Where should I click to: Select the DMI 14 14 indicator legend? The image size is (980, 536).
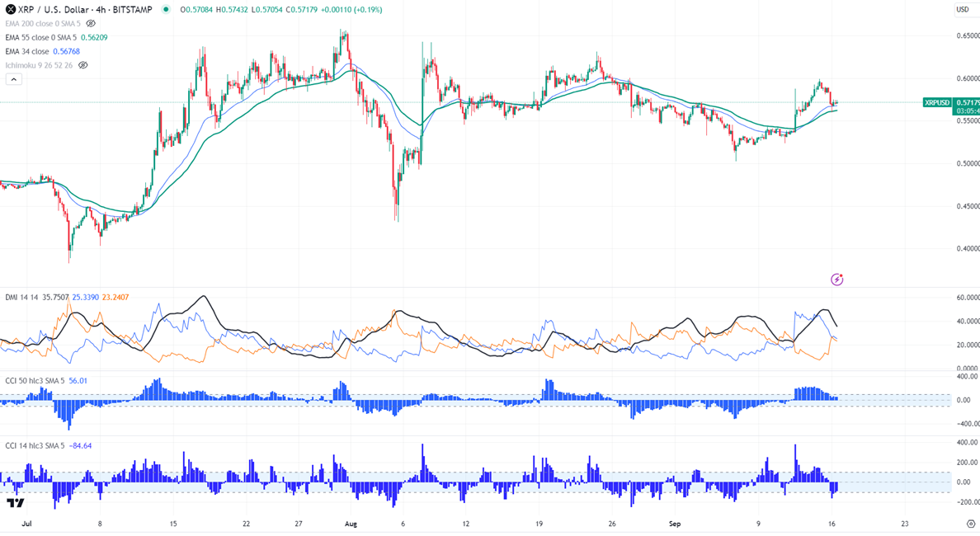pos(22,298)
